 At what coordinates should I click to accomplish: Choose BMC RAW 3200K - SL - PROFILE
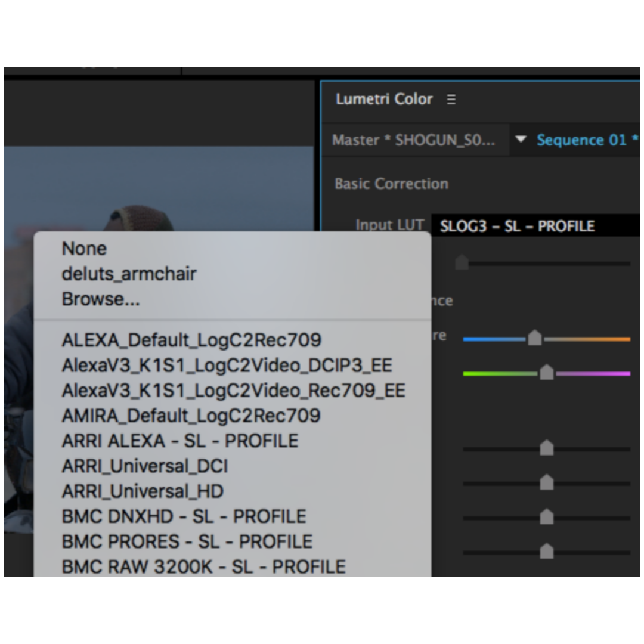pyautogui.click(x=233, y=567)
